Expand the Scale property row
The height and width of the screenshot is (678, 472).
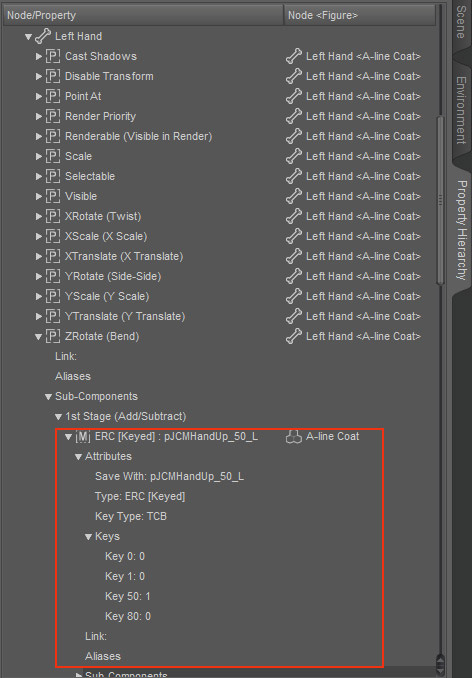(x=39, y=156)
